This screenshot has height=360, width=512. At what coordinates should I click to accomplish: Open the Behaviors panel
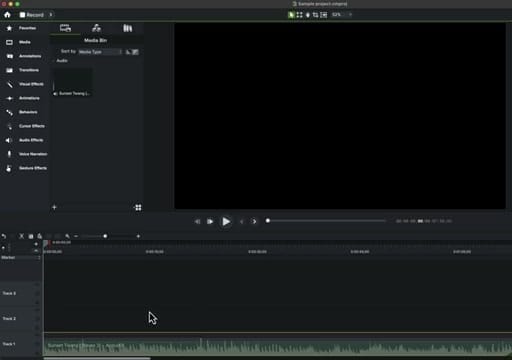23,112
